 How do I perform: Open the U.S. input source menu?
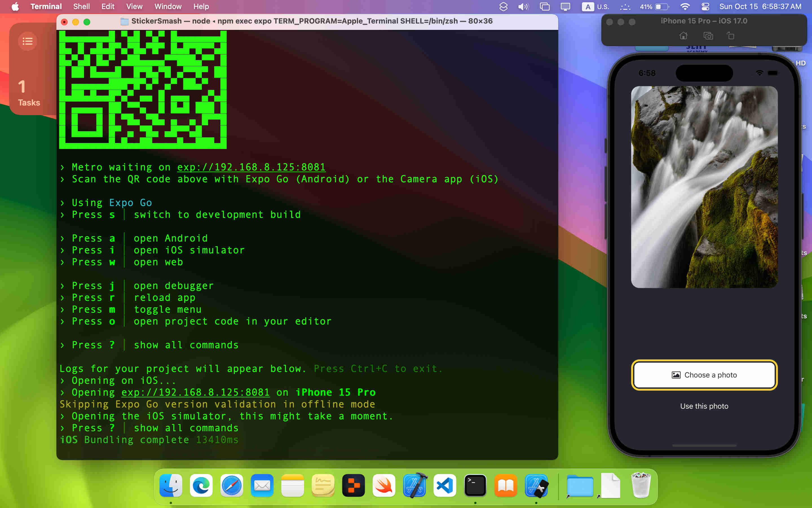pos(595,6)
